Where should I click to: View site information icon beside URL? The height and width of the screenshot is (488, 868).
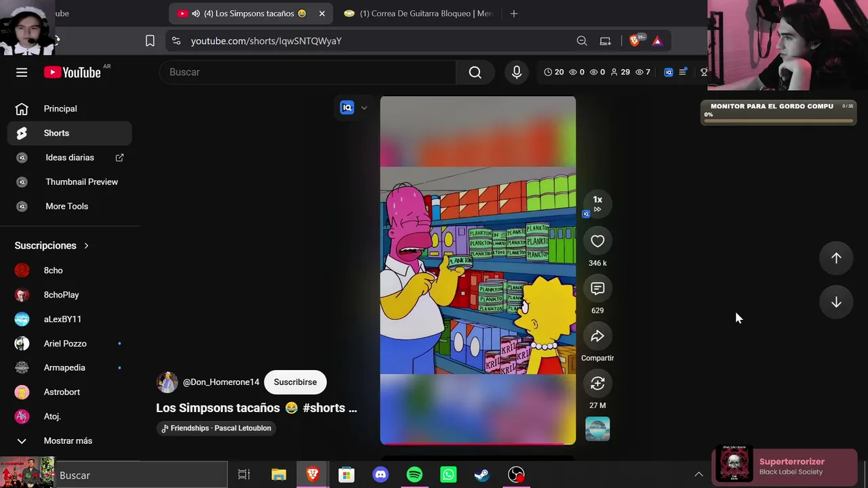[176, 41]
